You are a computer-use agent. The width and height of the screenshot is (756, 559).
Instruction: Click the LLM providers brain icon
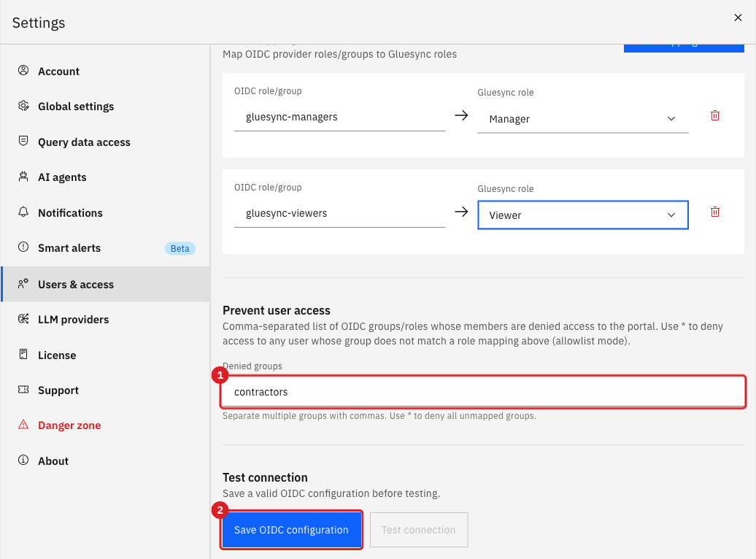(x=23, y=319)
